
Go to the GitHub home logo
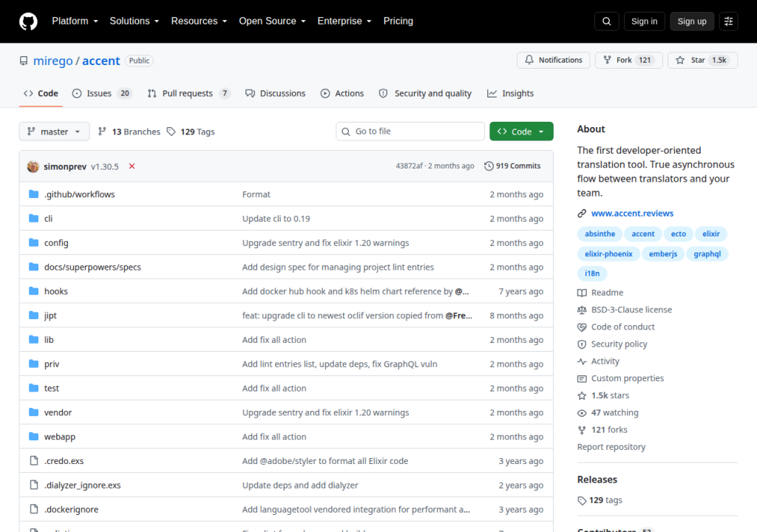[28, 21]
